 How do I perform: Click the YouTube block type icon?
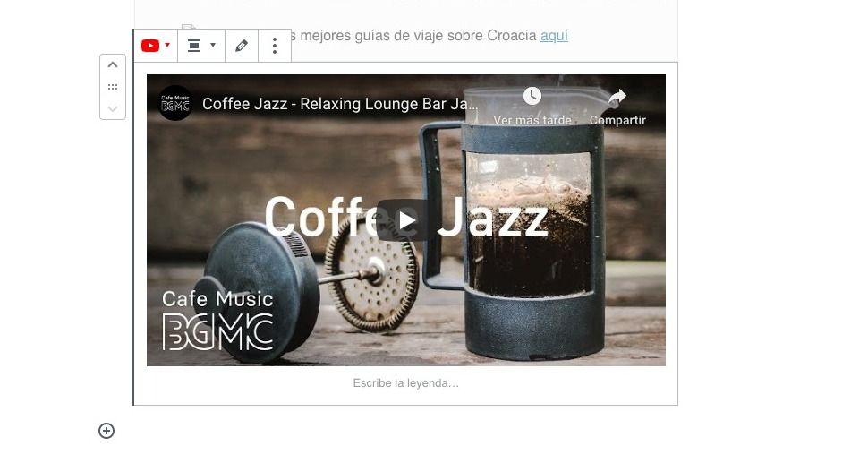tap(150, 46)
